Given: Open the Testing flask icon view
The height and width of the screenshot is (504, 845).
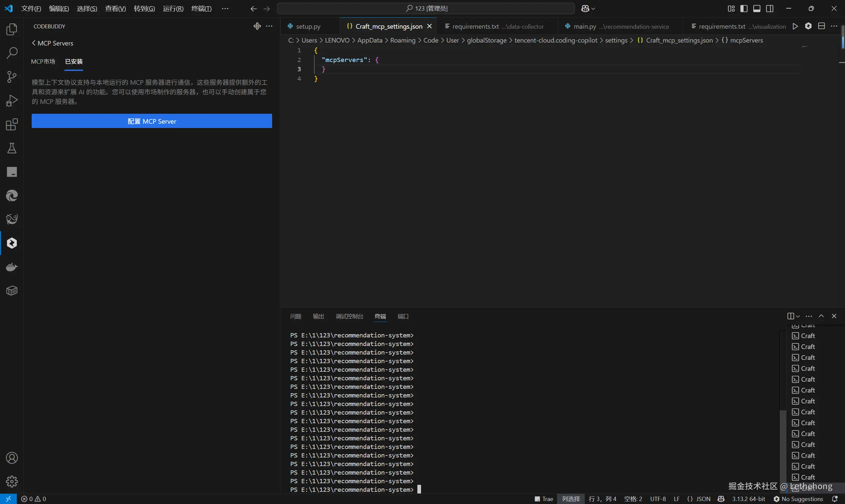Looking at the screenshot, I should point(12,148).
